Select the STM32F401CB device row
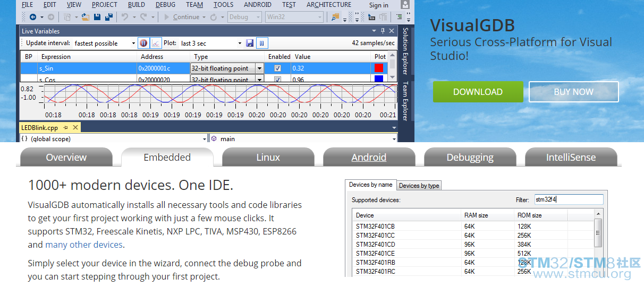The image size is (644, 287). click(x=473, y=227)
